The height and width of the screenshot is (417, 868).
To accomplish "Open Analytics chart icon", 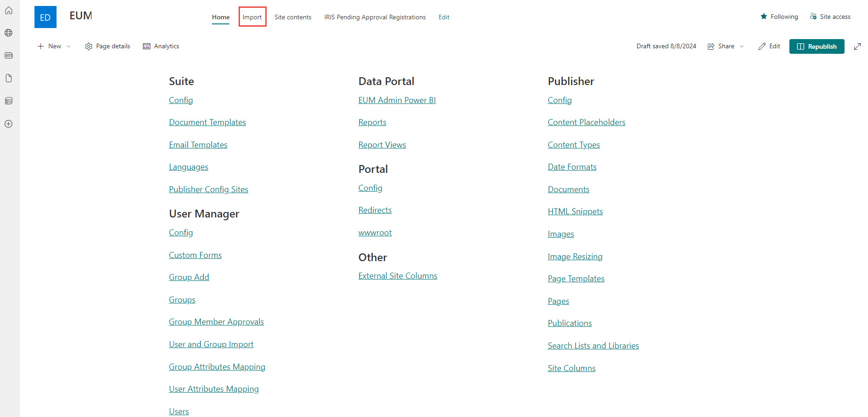I will point(147,46).
